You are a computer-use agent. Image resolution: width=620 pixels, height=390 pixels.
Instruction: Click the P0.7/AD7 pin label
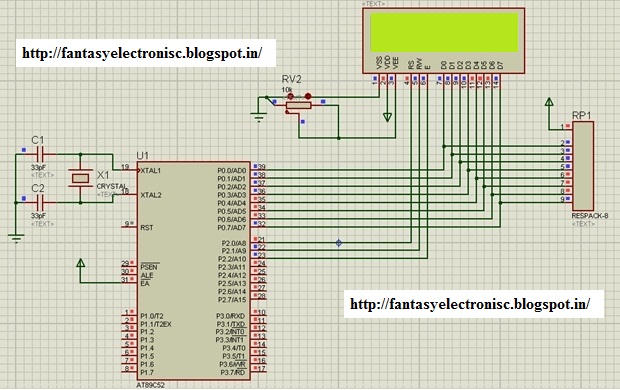tap(232, 228)
